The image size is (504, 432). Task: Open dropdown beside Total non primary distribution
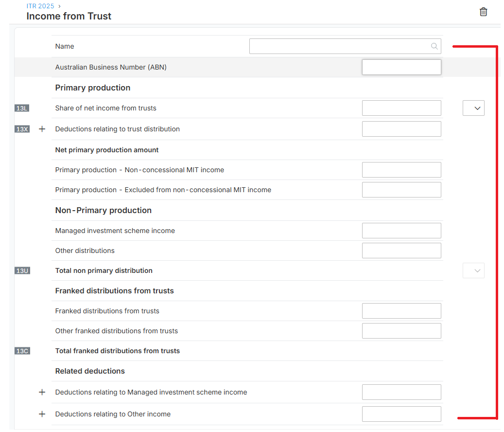[x=473, y=270]
